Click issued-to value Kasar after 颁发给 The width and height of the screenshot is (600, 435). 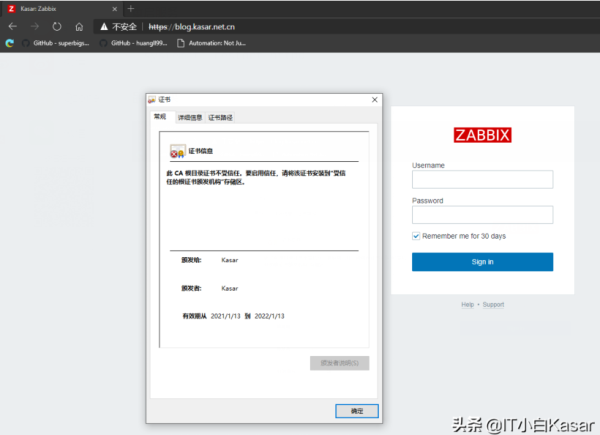pos(230,260)
